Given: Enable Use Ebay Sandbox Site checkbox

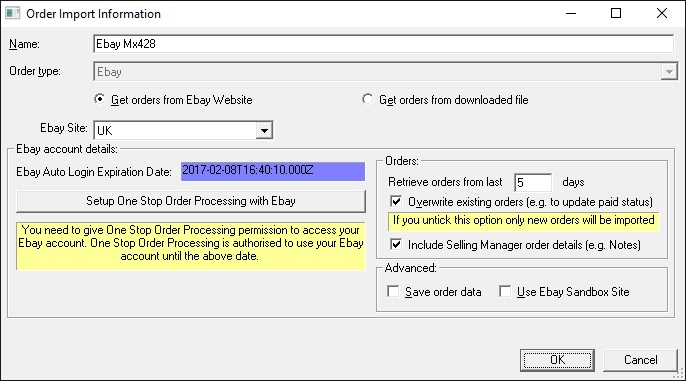Looking at the screenshot, I should pos(505,291).
